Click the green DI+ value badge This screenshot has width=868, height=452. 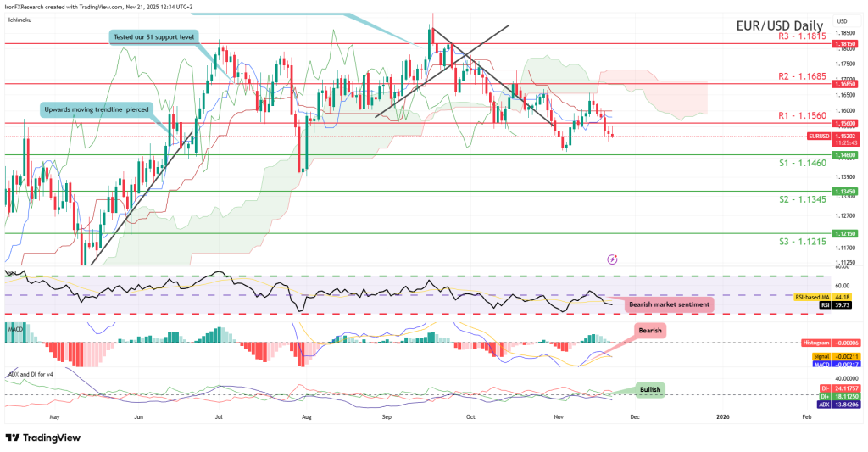(x=842, y=395)
